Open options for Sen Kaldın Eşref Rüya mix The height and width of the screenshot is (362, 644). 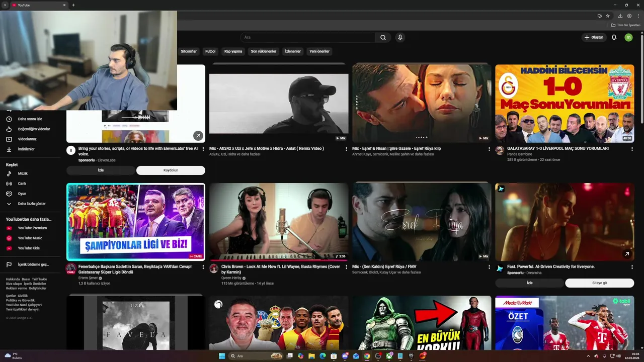(489, 267)
